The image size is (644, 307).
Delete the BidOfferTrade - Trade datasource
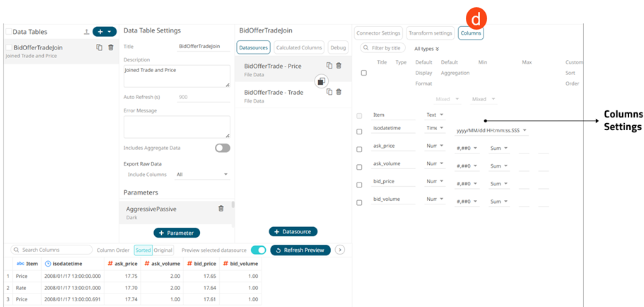[339, 92]
